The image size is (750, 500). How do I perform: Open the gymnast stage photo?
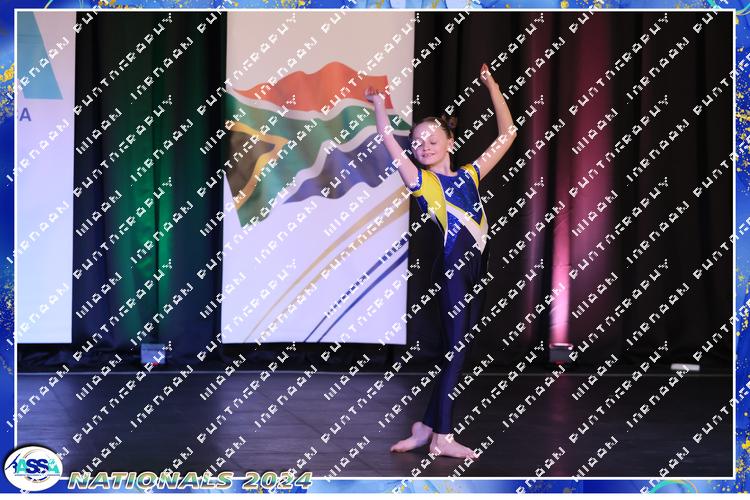point(375,244)
